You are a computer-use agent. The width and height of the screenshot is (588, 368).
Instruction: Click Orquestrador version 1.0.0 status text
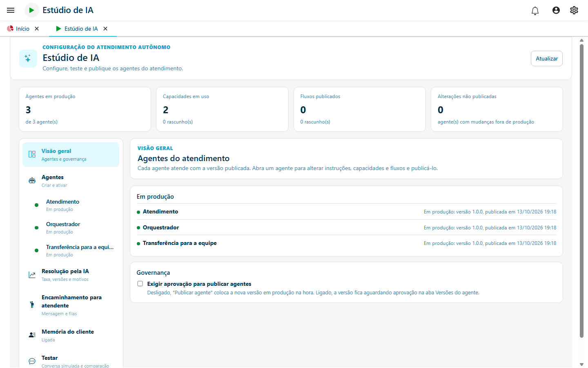tap(490, 228)
